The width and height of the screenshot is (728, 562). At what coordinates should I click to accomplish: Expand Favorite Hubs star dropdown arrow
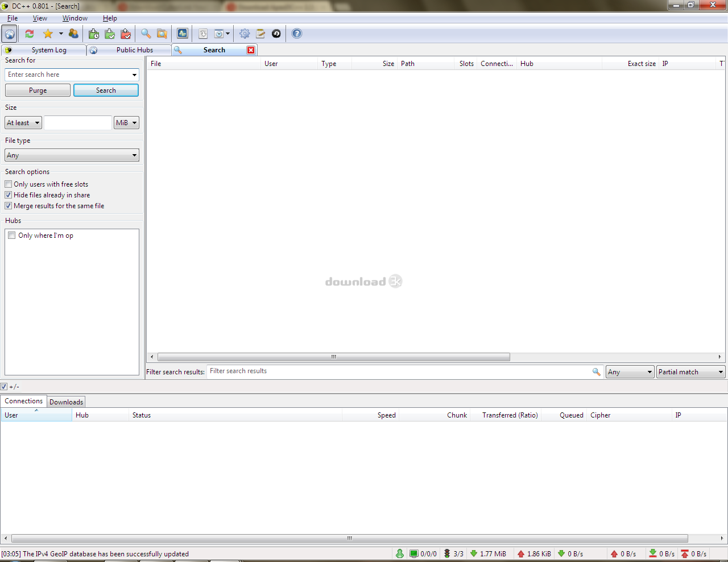coord(61,34)
